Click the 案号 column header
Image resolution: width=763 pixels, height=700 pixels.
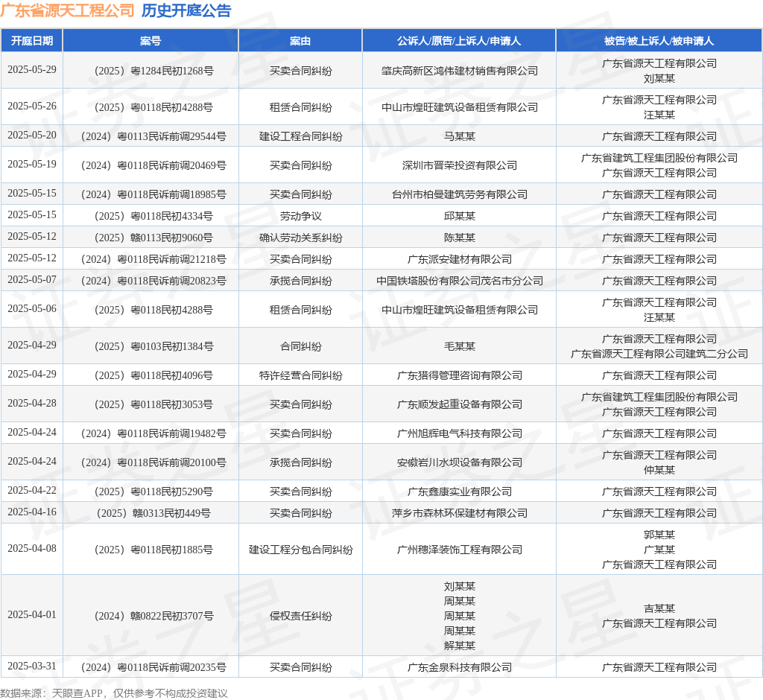pos(151,41)
